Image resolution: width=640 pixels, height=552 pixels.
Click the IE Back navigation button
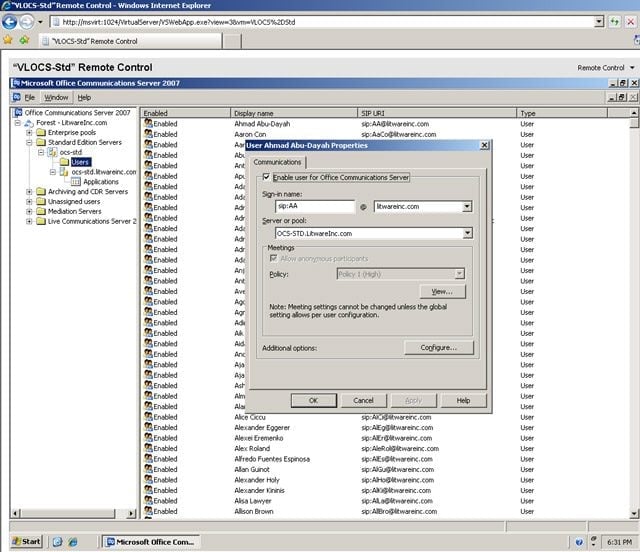(9, 22)
